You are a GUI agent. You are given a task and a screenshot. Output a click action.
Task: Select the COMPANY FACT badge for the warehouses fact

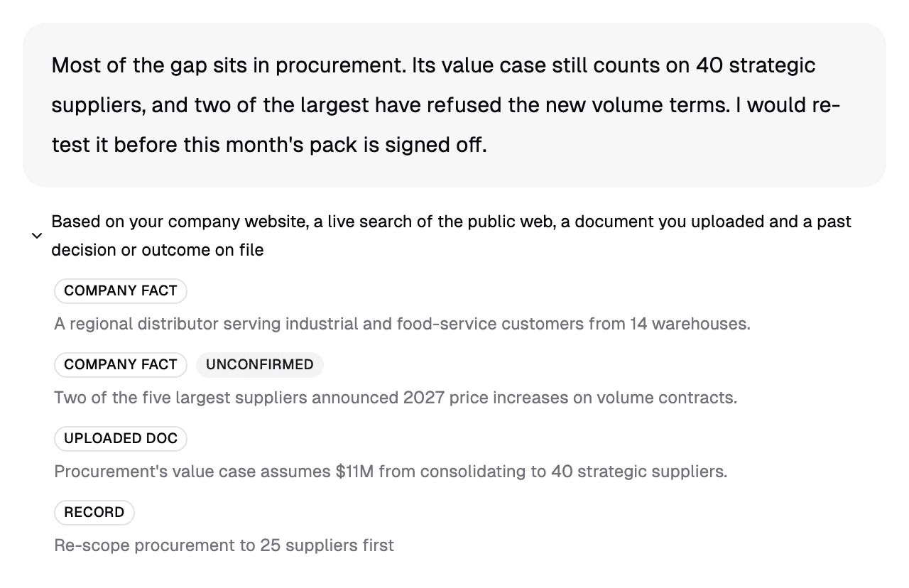point(121,290)
